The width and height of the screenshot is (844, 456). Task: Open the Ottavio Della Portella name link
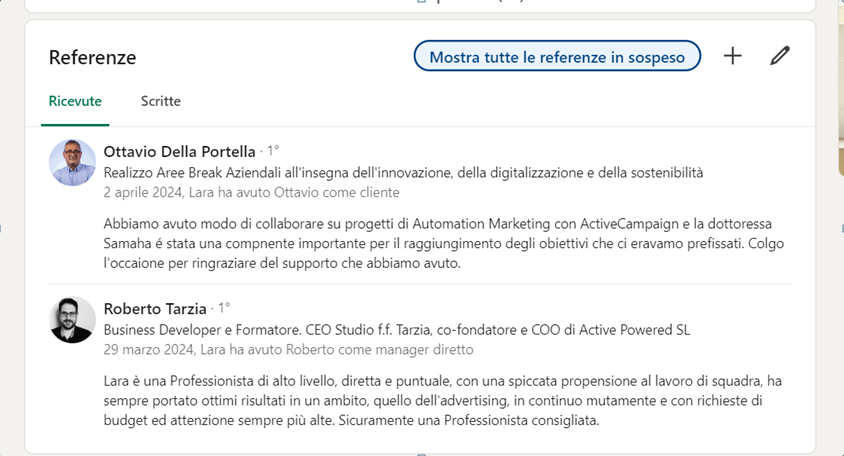[180, 152]
